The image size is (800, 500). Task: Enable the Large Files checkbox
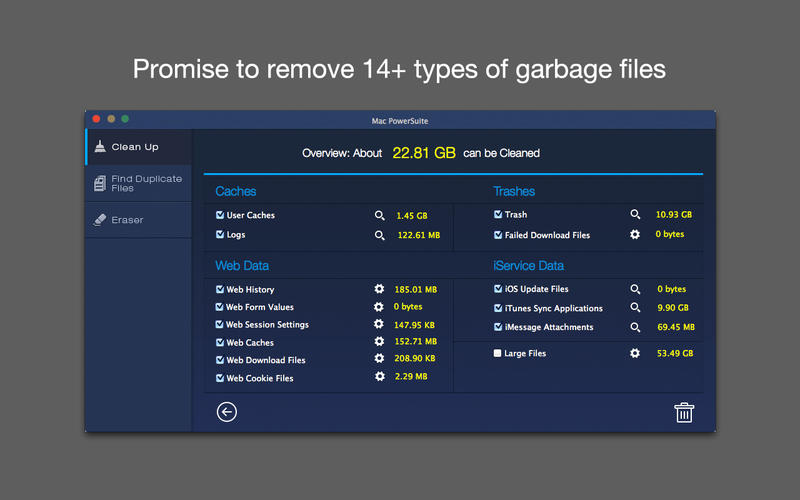pyautogui.click(x=498, y=353)
